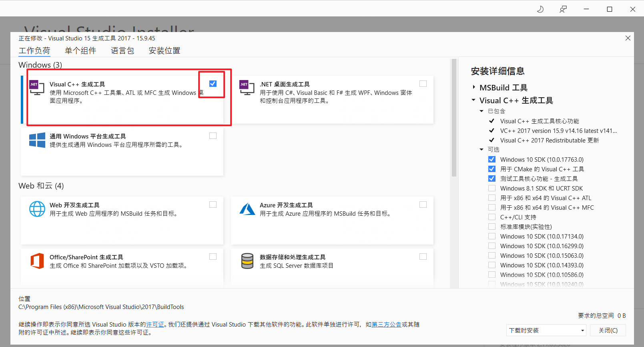Enable Visual C++ MFC for x86 and x64

pos(492,207)
